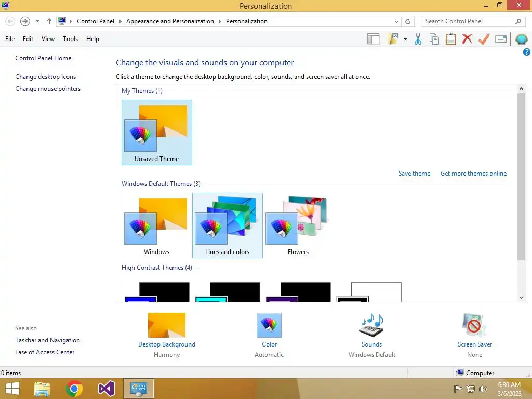Go forward with the Forward arrow
This screenshot has height=399, width=532.
coord(25,21)
